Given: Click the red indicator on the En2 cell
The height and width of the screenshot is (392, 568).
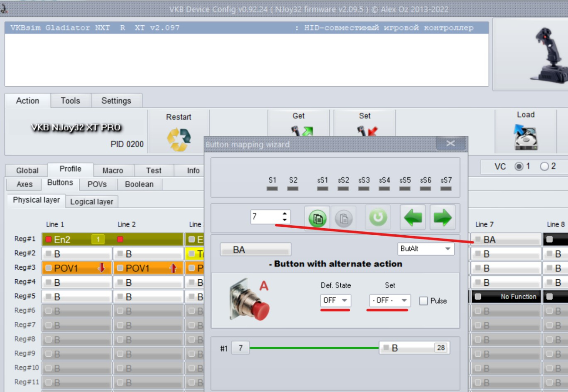Looking at the screenshot, I should click(x=49, y=239).
